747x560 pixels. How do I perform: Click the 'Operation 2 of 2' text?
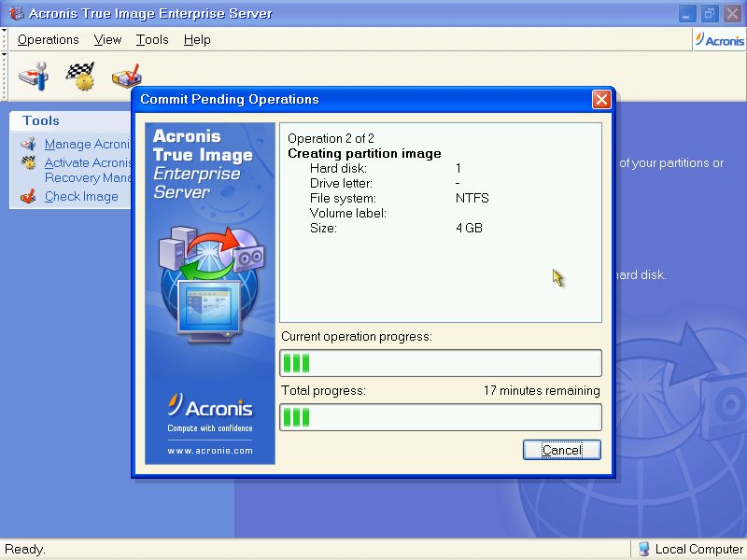[331, 138]
